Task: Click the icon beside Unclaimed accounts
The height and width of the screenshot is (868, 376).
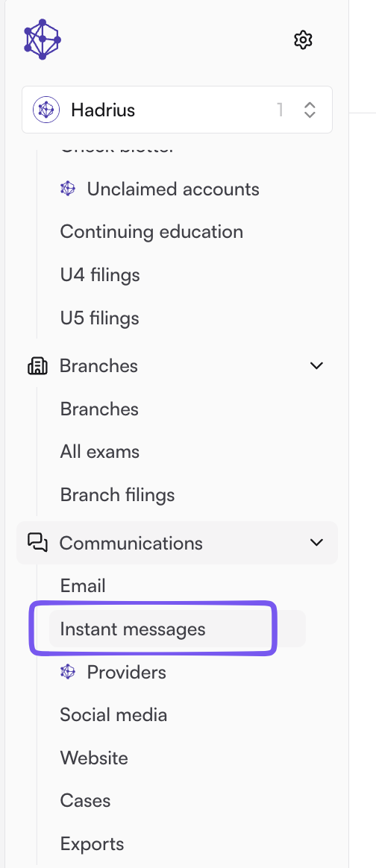Action: (68, 189)
